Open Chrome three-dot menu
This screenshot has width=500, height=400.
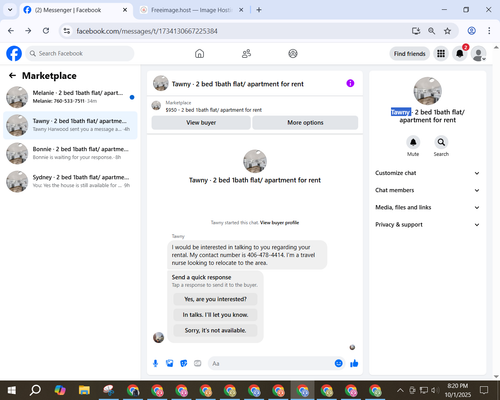point(489,31)
